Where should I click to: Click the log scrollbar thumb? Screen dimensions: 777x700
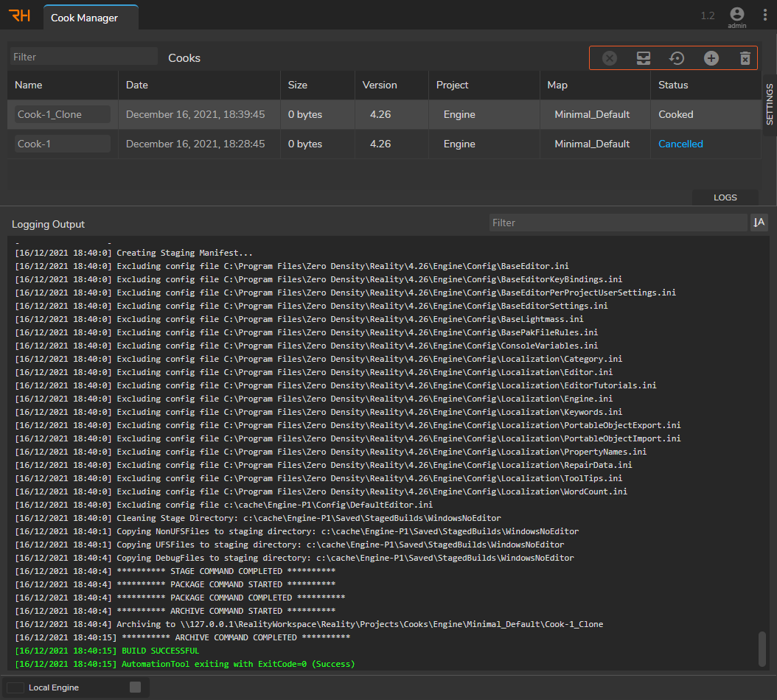(762, 649)
